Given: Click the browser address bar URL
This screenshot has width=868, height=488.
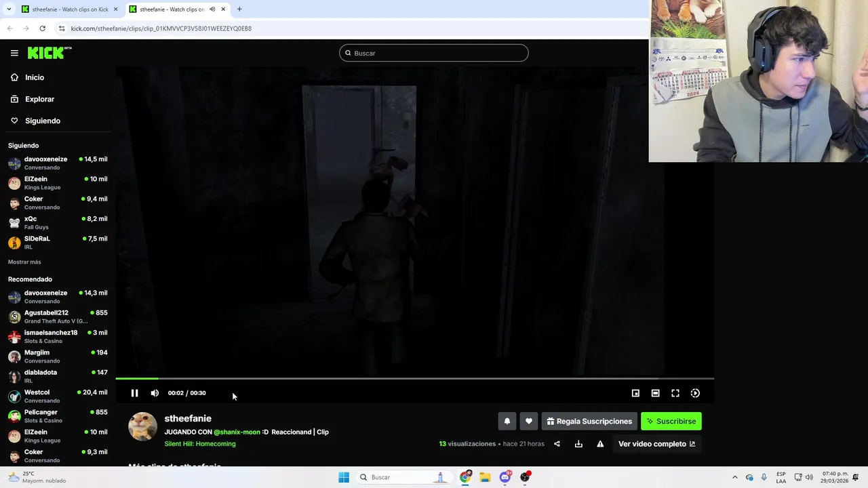Looking at the screenshot, I should [161, 28].
